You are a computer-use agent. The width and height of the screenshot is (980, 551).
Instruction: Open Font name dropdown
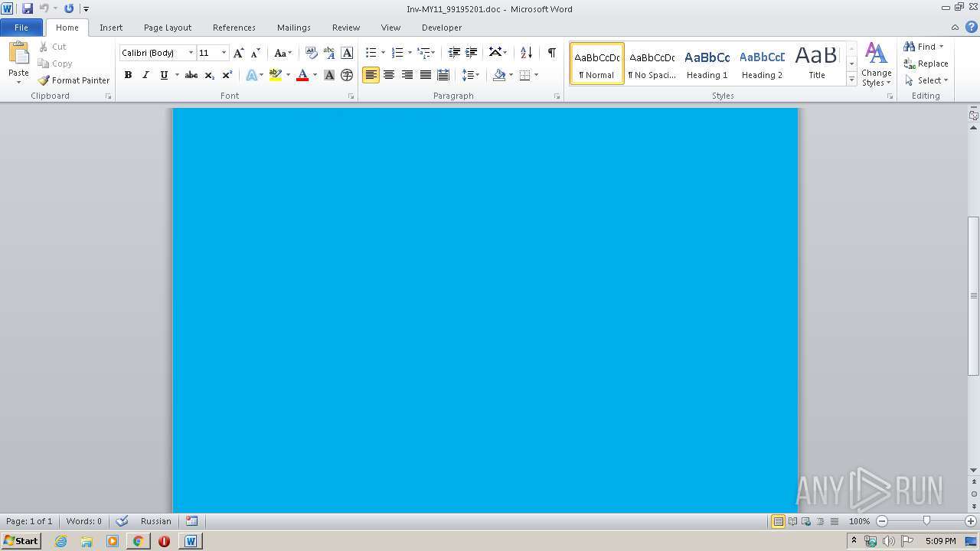pyautogui.click(x=191, y=53)
